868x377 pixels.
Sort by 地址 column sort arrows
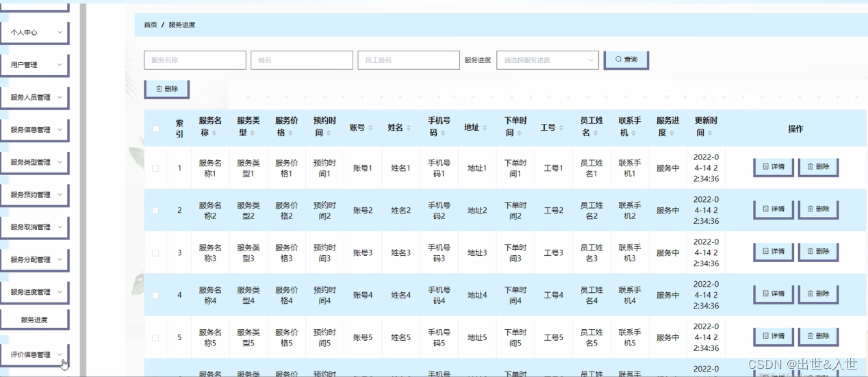(x=485, y=128)
